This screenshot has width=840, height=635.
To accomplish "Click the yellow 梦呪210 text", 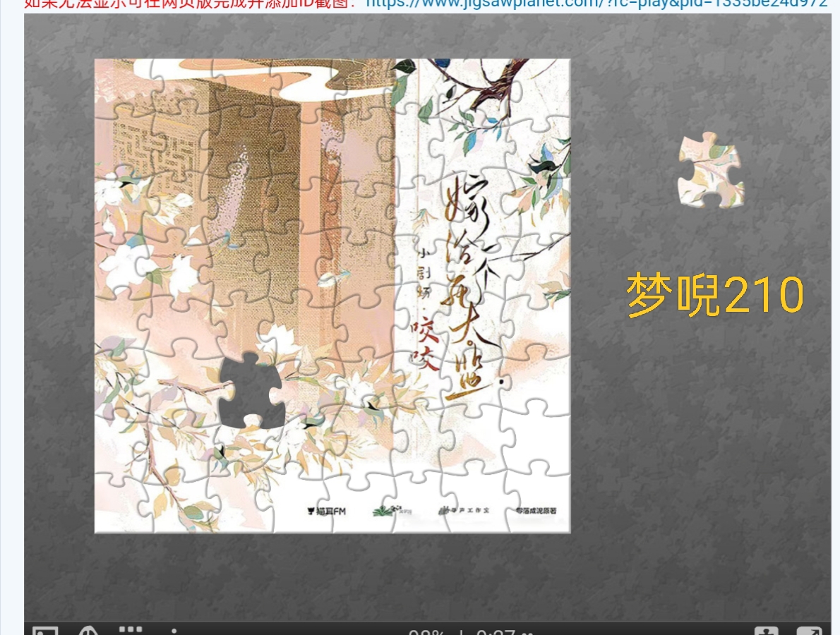I will (x=714, y=294).
